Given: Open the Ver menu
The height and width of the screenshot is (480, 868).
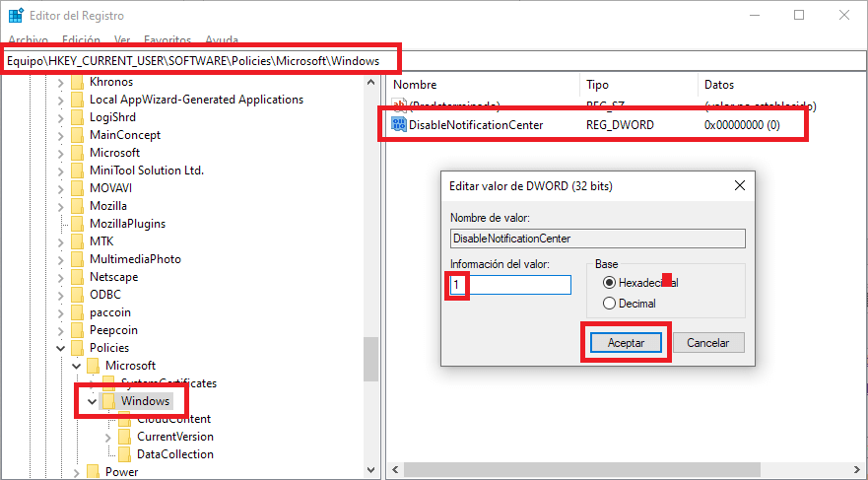Looking at the screenshot, I should tap(122, 39).
